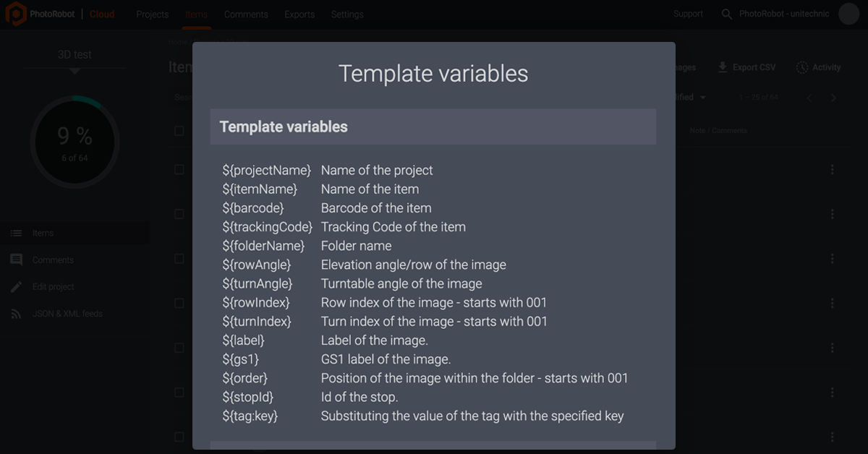Open the Activity history icon

(x=801, y=67)
